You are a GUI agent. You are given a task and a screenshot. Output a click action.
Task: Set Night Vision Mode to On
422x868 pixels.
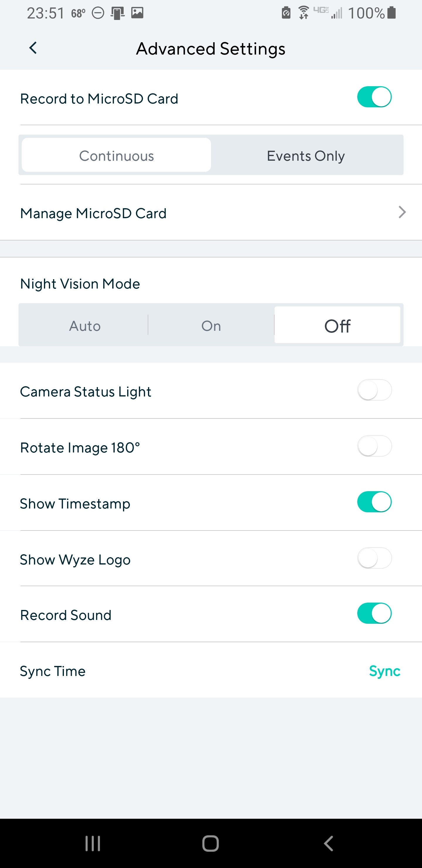pos(211,325)
